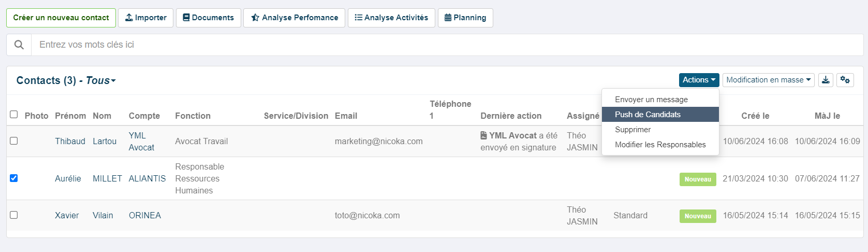Collapse the Actions dropdown
Screen dimensions: 868x252
(x=699, y=80)
